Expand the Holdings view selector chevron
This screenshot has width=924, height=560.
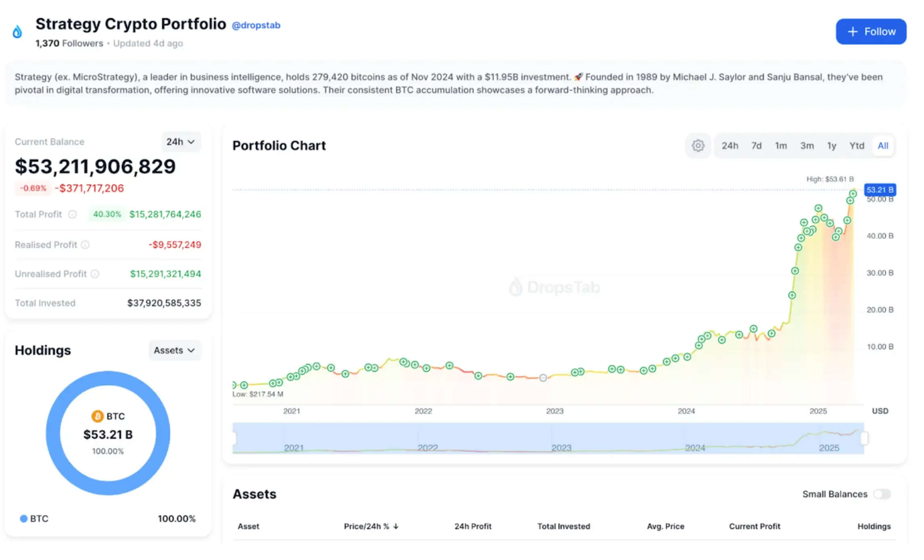[x=192, y=350]
